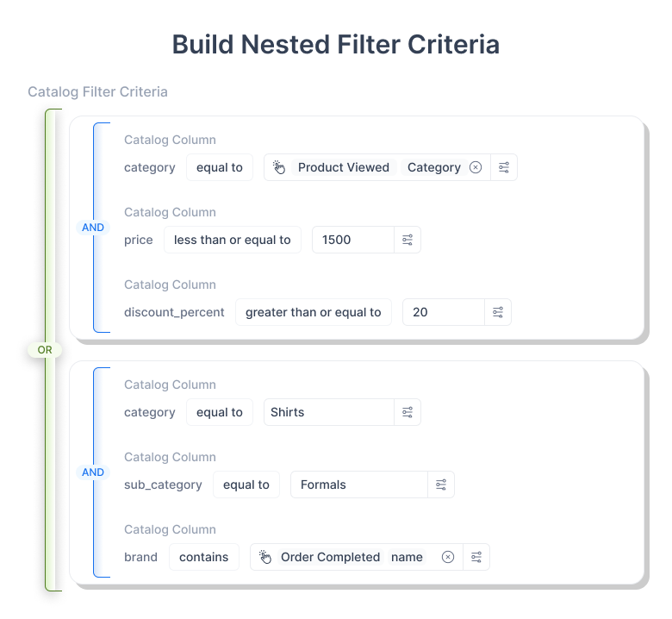Select the discount_percent catalog column

tap(174, 312)
